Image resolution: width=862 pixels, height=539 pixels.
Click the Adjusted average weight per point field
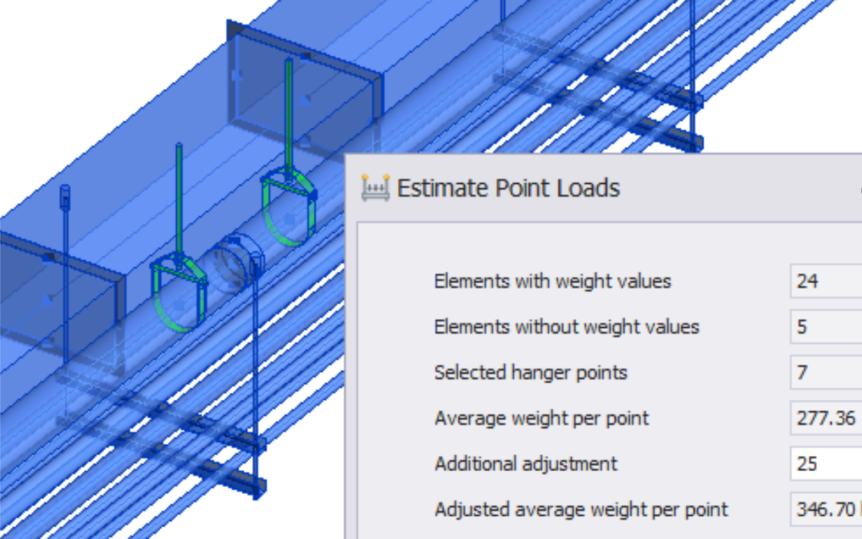tap(825, 510)
